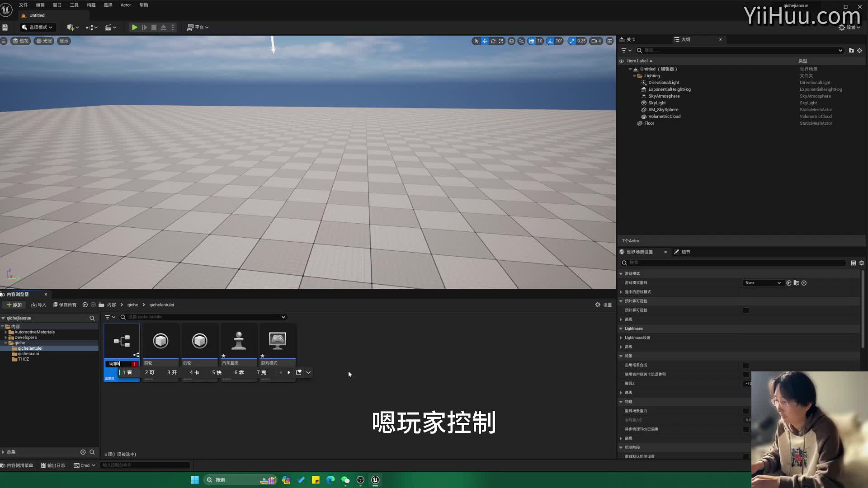
Task: Open Microsoft Edge from taskbar
Action: tap(330, 480)
